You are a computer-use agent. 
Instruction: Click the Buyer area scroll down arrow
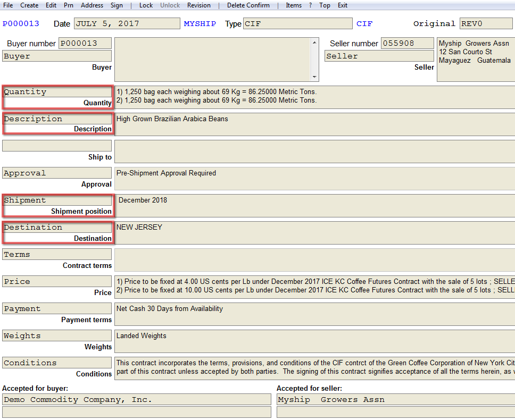click(x=314, y=77)
